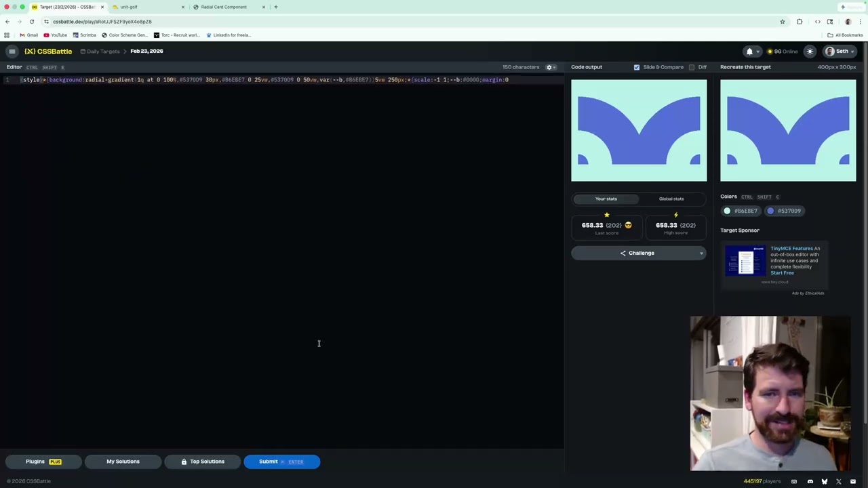Go back in browser

[7, 22]
